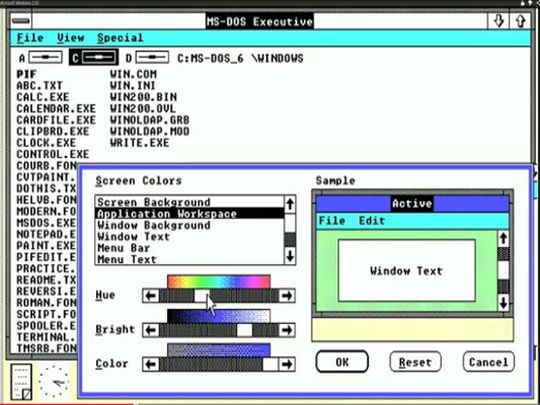Select Menu Text list item

189,259
